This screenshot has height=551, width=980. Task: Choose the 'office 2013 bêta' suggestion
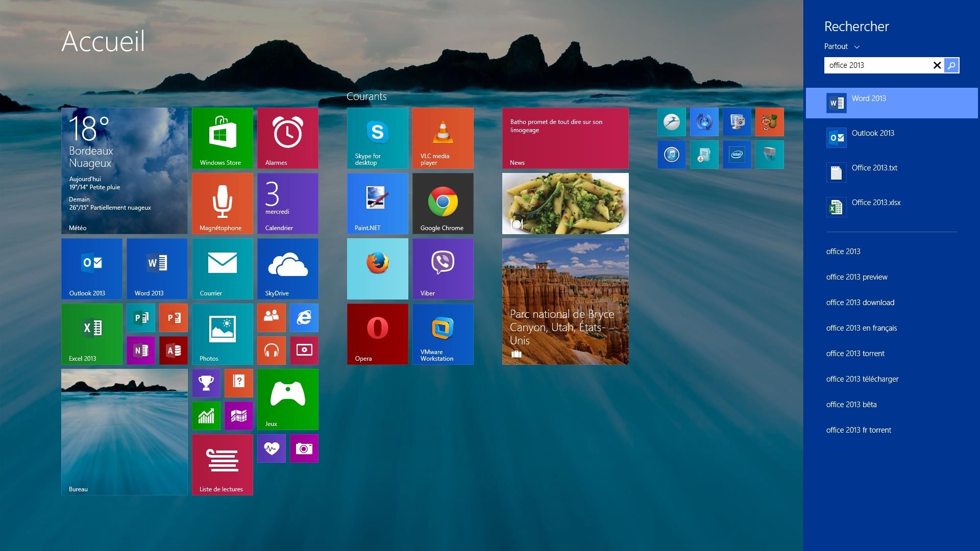coord(851,405)
